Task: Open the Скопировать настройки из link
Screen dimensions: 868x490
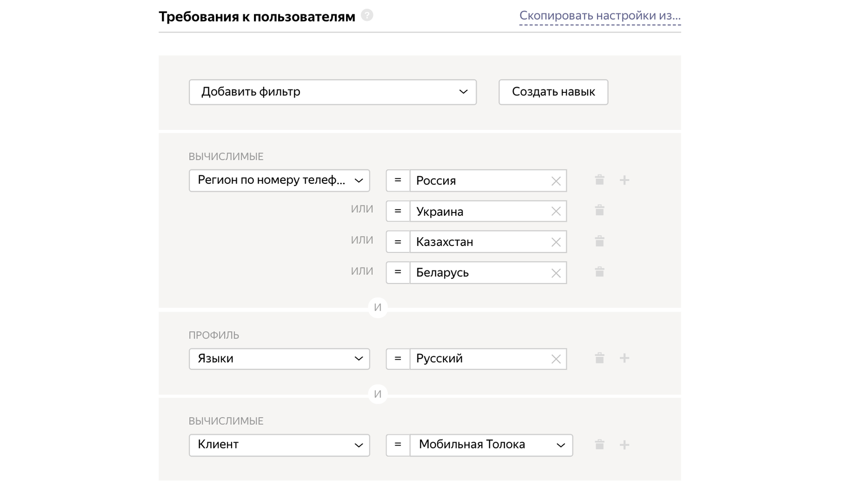Action: [x=600, y=16]
